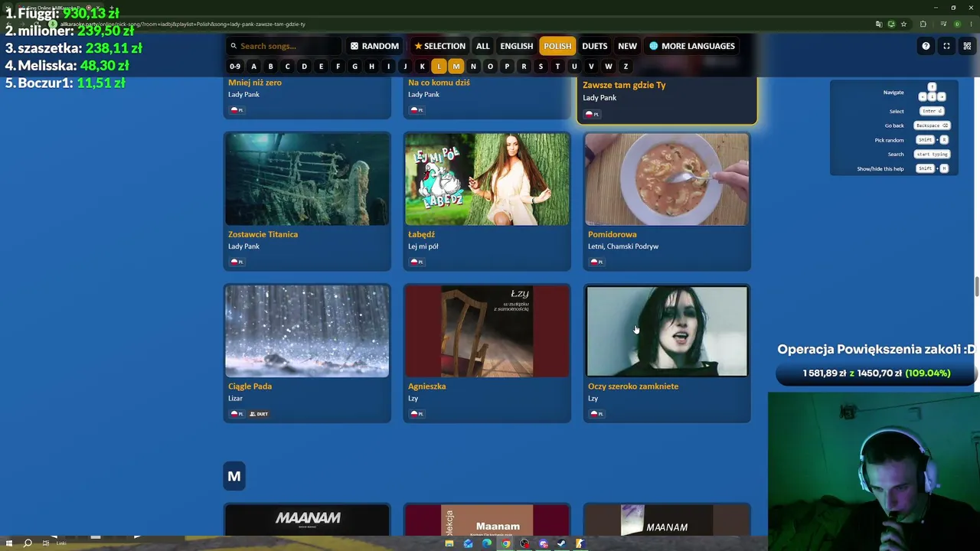Open Windows taskbar search
The width and height of the screenshot is (980, 551).
coord(28,543)
